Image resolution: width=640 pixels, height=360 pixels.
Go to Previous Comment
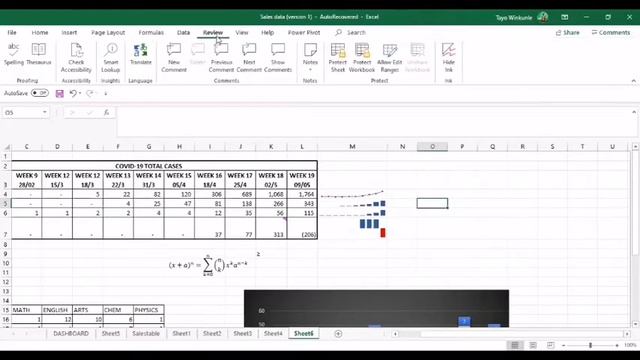(x=222, y=58)
